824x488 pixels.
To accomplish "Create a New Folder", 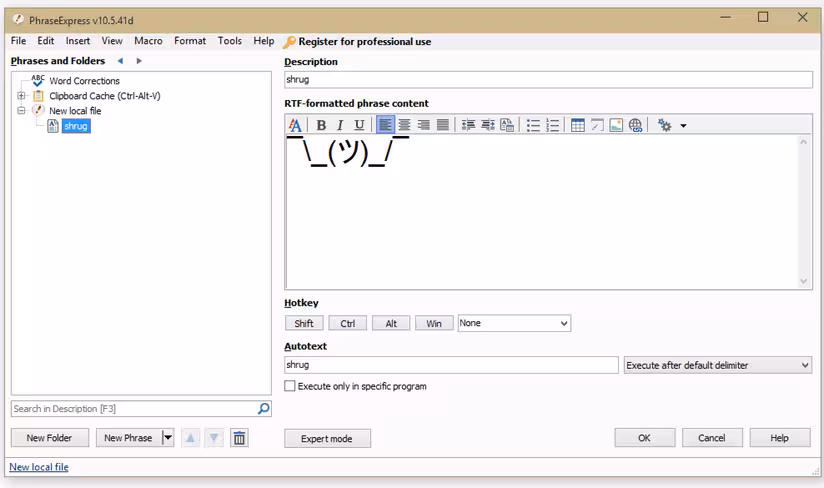I will 49,438.
